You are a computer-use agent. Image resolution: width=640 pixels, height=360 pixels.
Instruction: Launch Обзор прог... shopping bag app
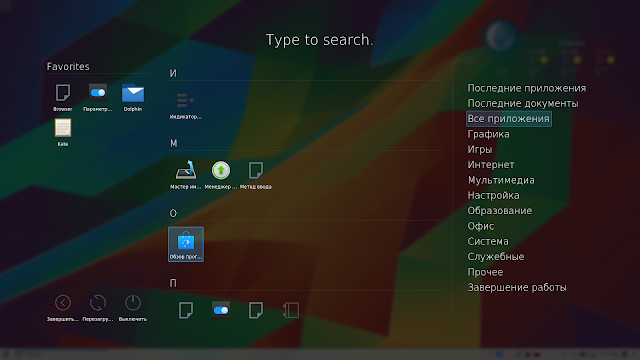(186, 244)
